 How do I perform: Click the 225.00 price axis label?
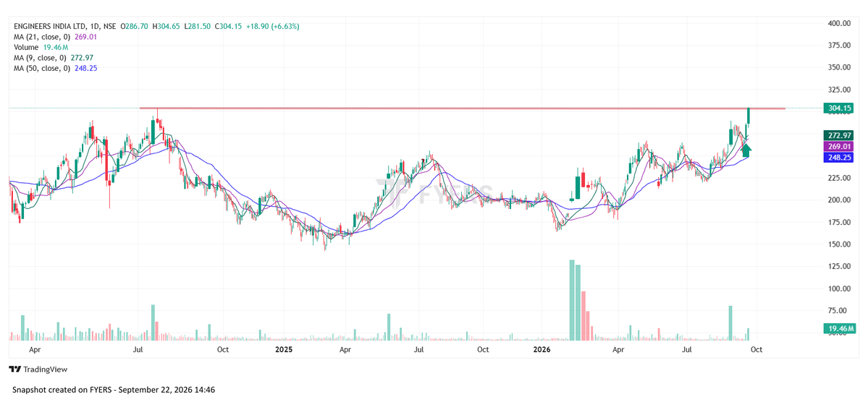pos(839,178)
